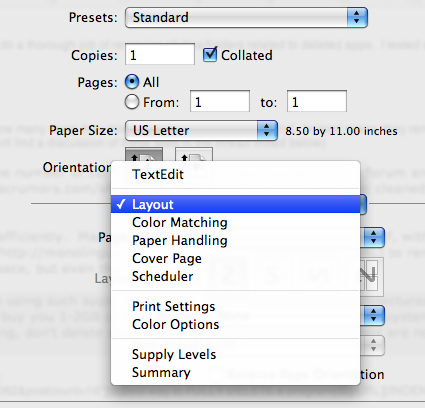
Task: Select the All pages radio button
Action: click(x=132, y=82)
